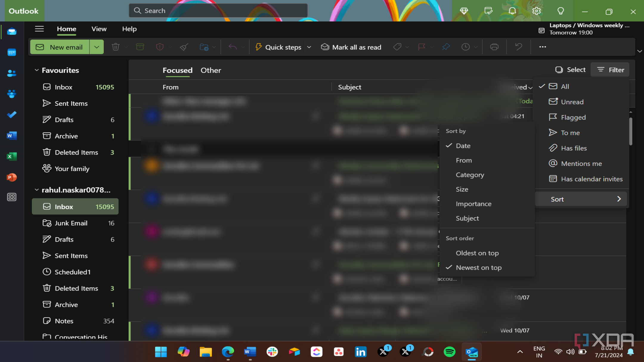Sort messages by Subject
The width and height of the screenshot is (644, 362).
click(x=467, y=218)
